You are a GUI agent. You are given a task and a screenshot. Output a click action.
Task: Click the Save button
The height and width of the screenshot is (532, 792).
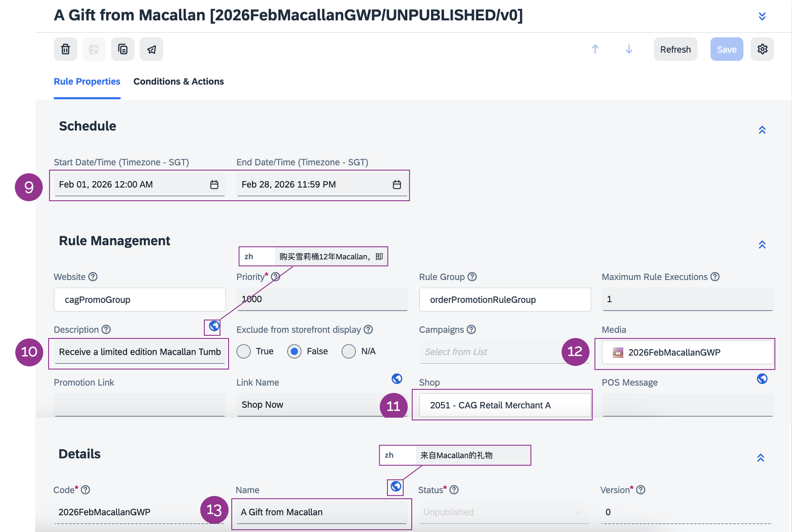pos(726,49)
